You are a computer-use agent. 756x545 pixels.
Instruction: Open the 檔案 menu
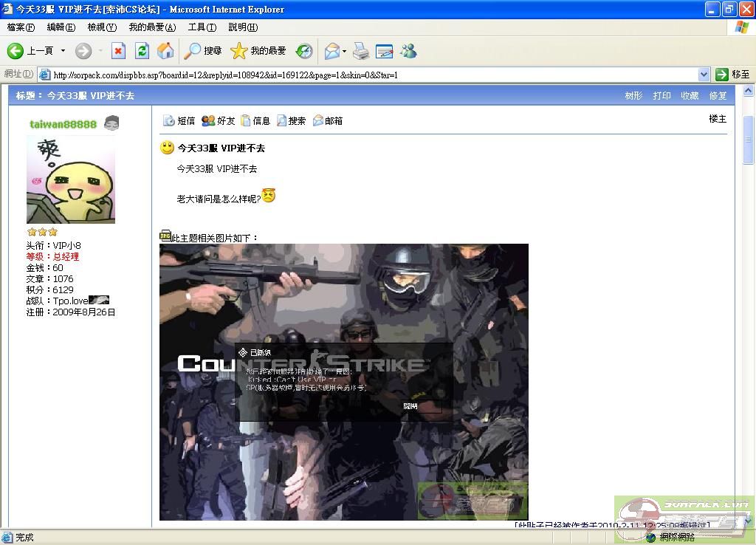point(21,27)
